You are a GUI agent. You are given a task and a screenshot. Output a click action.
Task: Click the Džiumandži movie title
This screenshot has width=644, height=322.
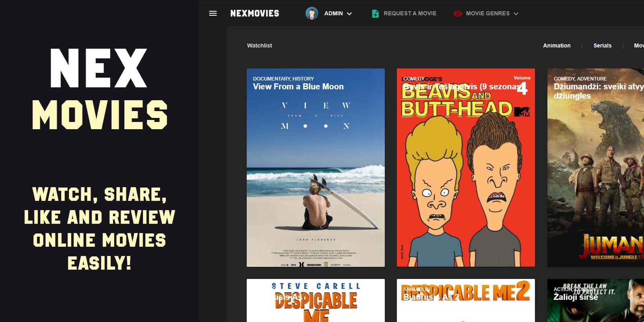(x=599, y=91)
